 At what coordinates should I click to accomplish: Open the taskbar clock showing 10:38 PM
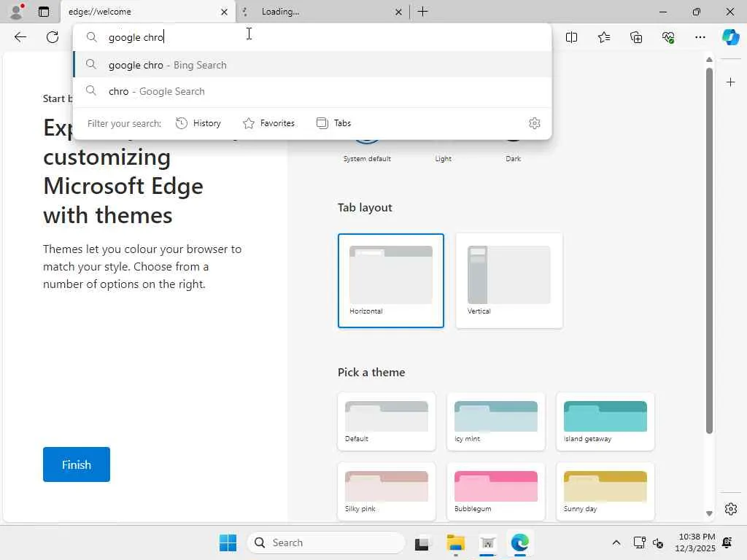coord(695,542)
